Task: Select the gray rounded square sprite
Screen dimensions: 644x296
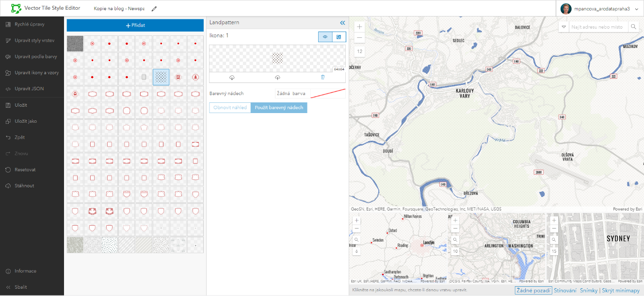Action: point(144,77)
